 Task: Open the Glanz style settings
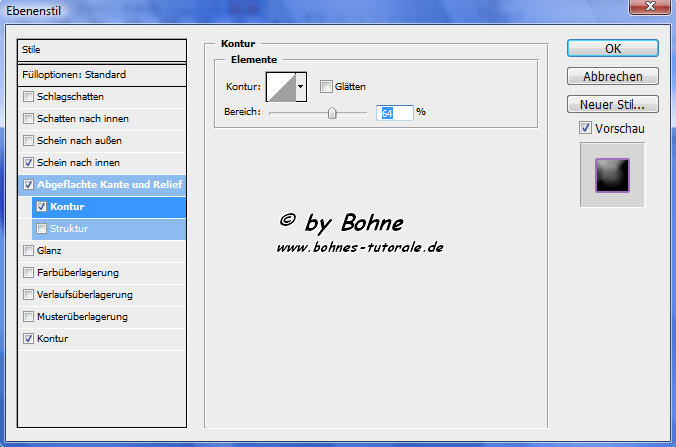(50, 250)
